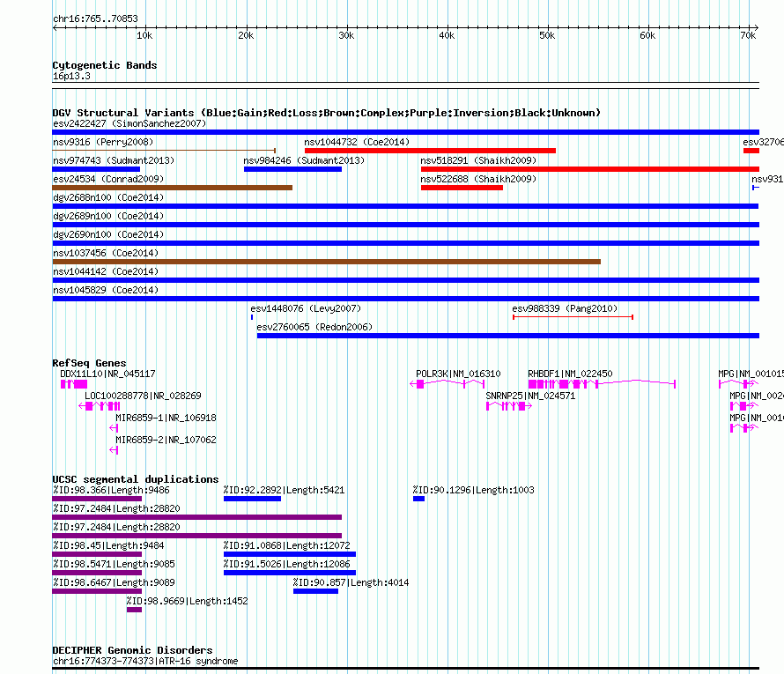
Task: Click the SNRNP25|NM_024571 gene
Action: click(530, 396)
